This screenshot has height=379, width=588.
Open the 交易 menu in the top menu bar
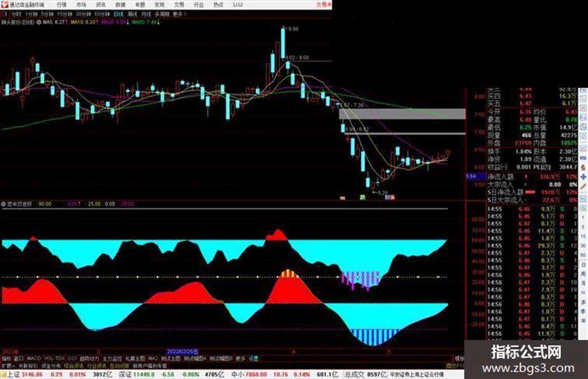tap(179, 4)
